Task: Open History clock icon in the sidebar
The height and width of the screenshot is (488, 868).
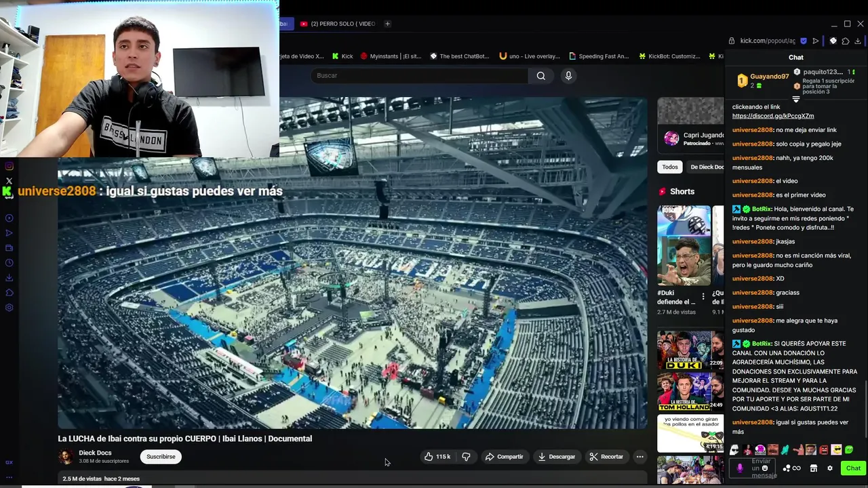Action: [9, 263]
